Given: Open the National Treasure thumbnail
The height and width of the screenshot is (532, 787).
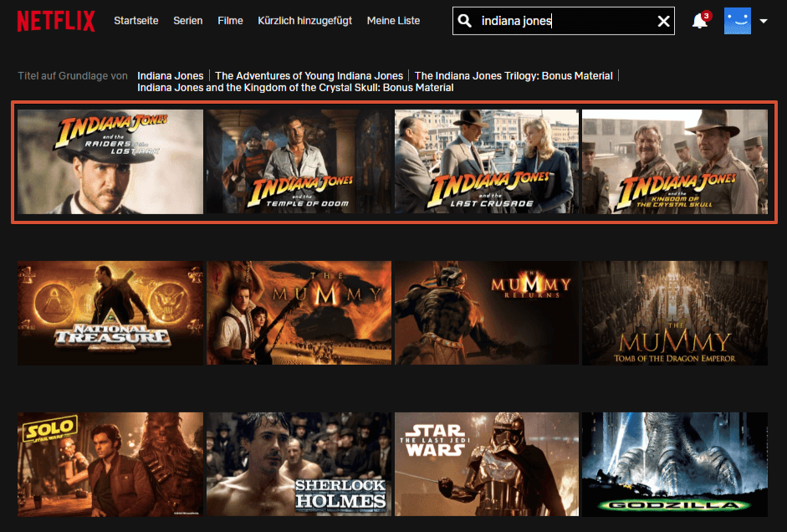Looking at the screenshot, I should [x=110, y=313].
